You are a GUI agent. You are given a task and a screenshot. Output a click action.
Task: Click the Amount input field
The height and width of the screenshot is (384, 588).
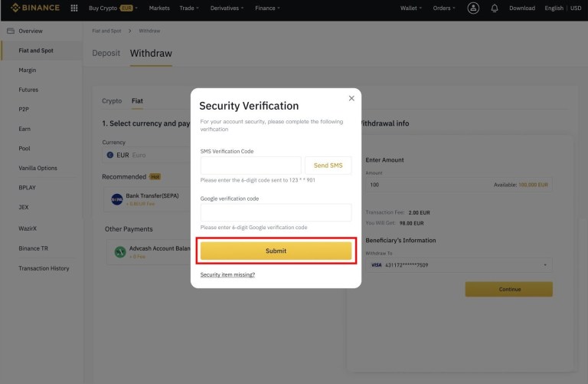point(459,185)
